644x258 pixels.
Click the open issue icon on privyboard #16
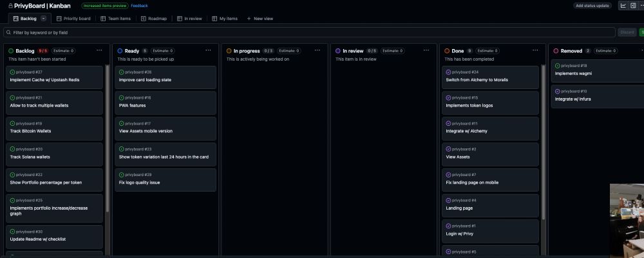coord(122,98)
